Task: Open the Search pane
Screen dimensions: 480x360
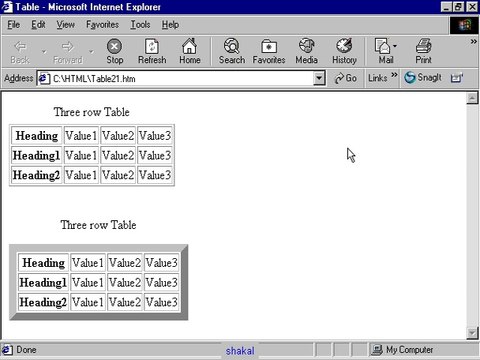Action: pos(232,52)
